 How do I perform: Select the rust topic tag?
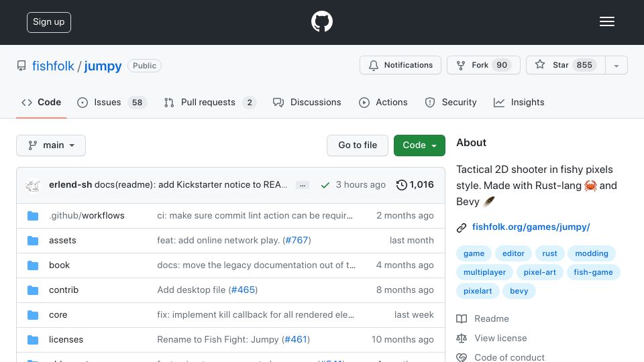[x=549, y=253]
